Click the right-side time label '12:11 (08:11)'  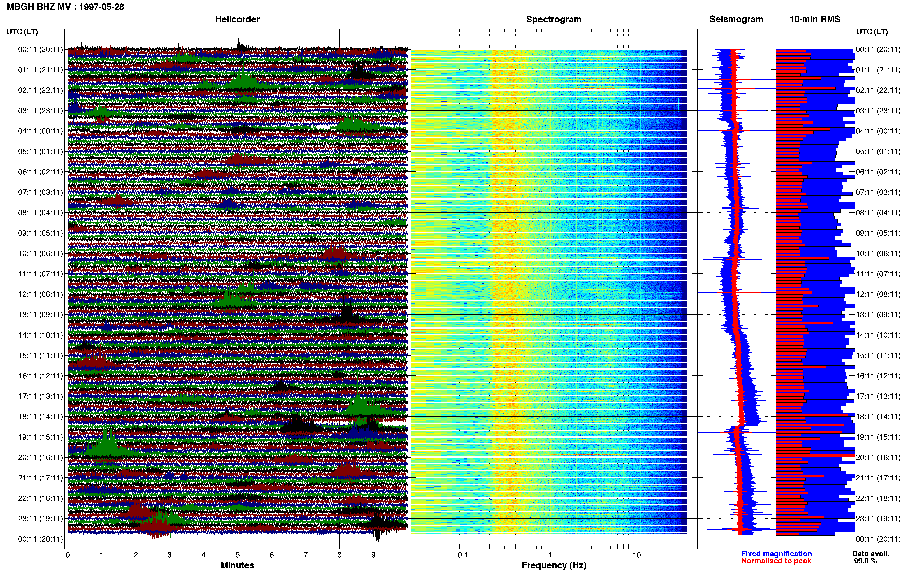pyautogui.click(x=878, y=294)
